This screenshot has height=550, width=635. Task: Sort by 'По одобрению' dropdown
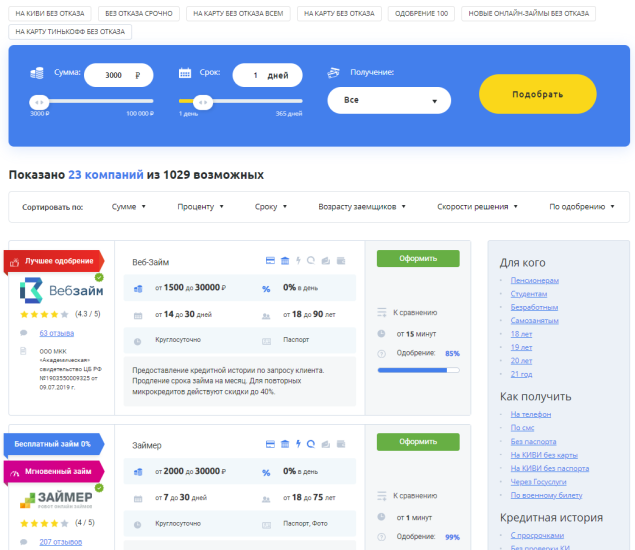tap(582, 207)
